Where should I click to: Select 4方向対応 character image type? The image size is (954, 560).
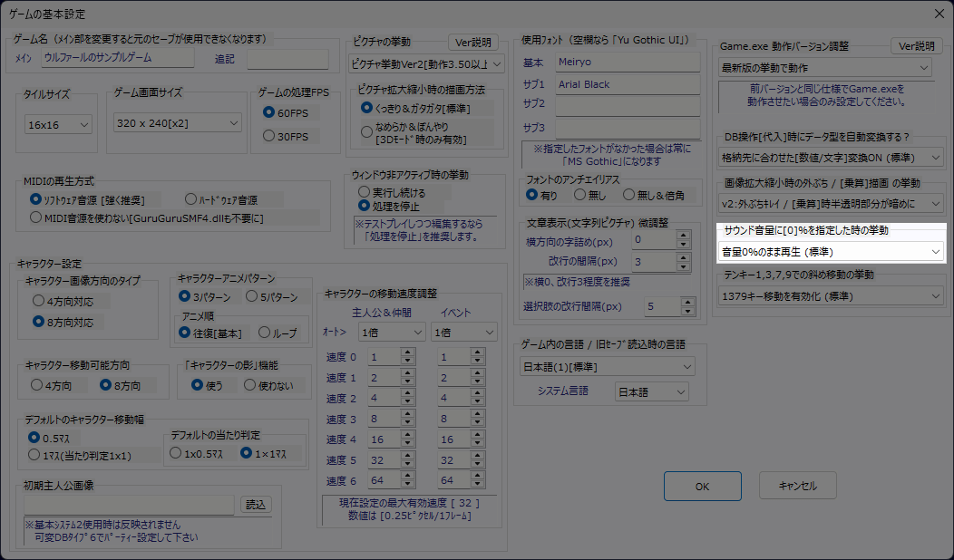38,299
